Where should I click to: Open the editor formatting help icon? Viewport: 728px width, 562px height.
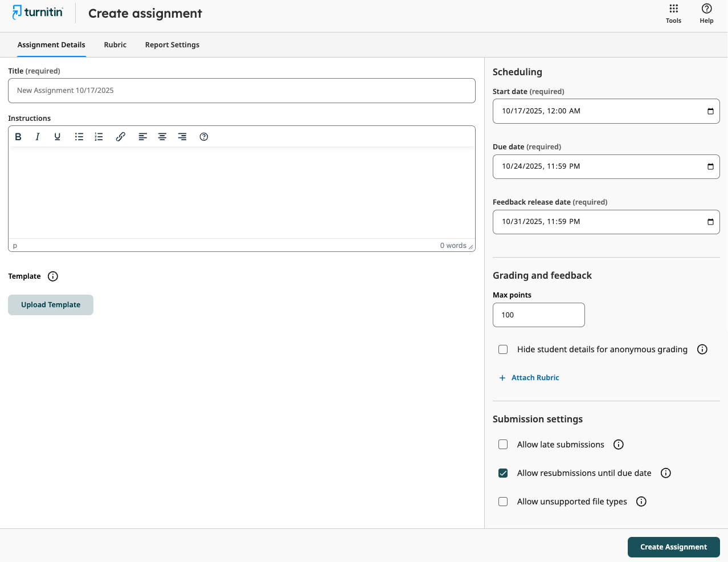tap(203, 136)
